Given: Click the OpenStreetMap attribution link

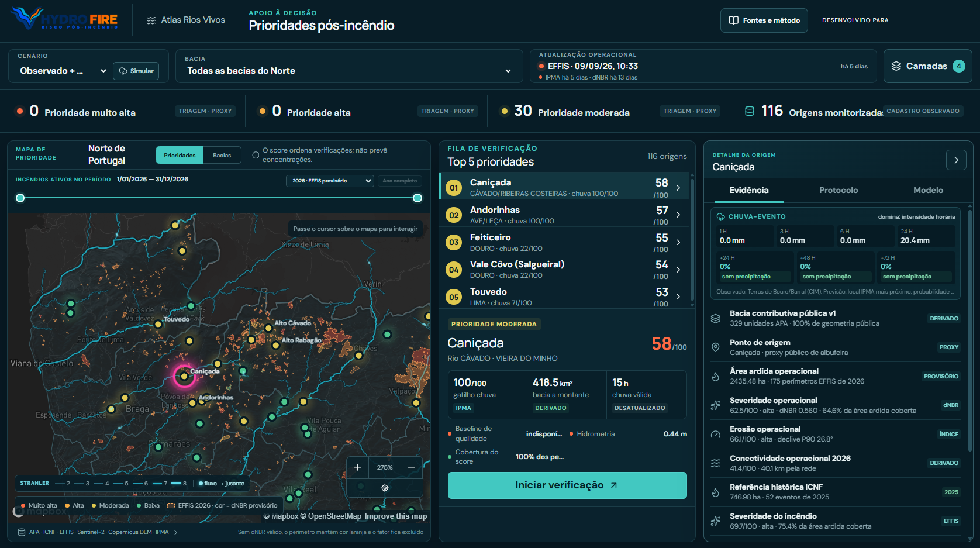Looking at the screenshot, I should (331, 516).
